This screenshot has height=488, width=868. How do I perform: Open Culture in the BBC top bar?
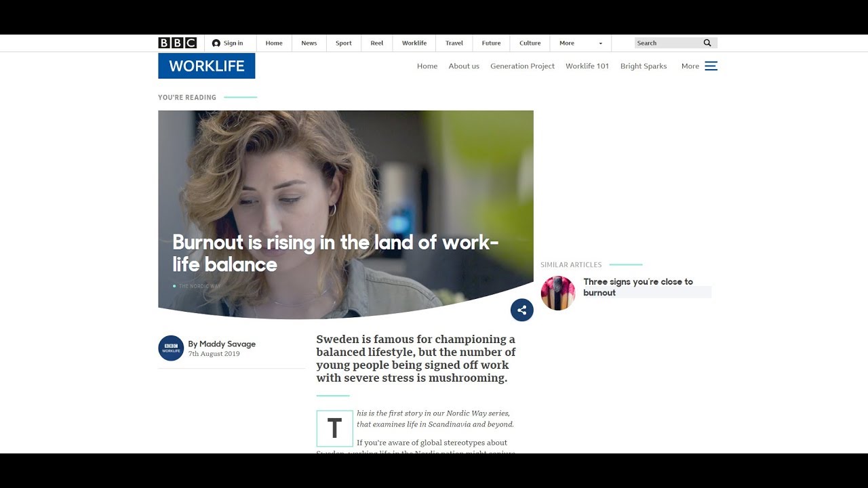pyautogui.click(x=530, y=43)
